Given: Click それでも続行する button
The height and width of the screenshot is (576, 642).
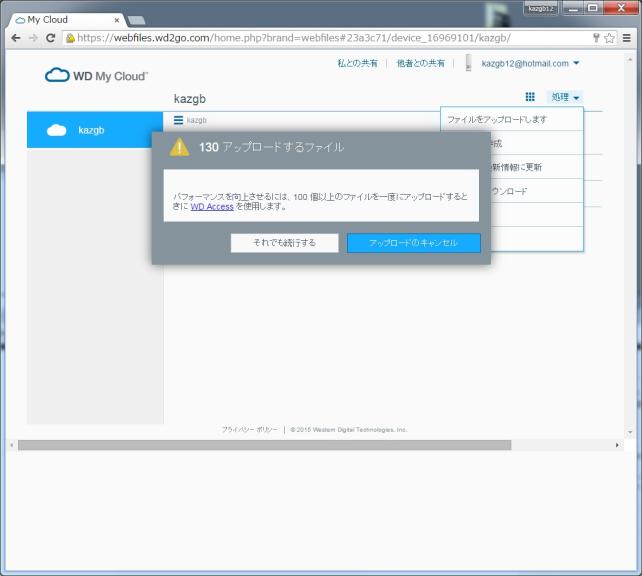Looking at the screenshot, I should (285, 243).
